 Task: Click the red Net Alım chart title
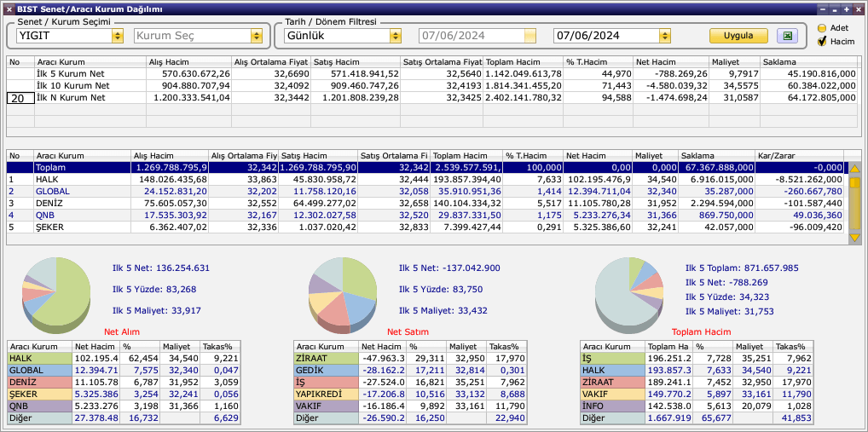click(122, 332)
